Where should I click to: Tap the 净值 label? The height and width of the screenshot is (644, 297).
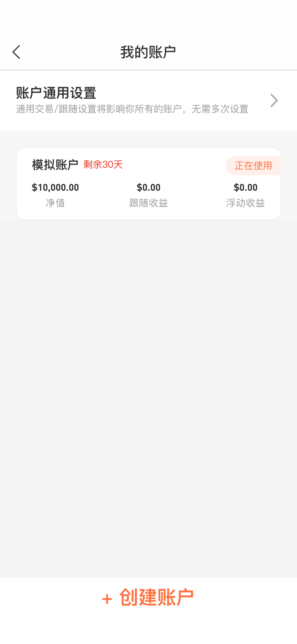[x=55, y=203]
